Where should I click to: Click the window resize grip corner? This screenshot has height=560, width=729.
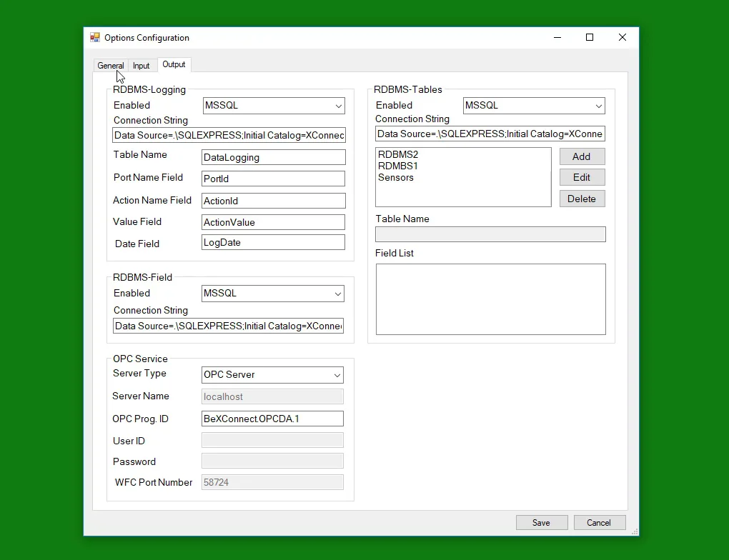point(635,531)
